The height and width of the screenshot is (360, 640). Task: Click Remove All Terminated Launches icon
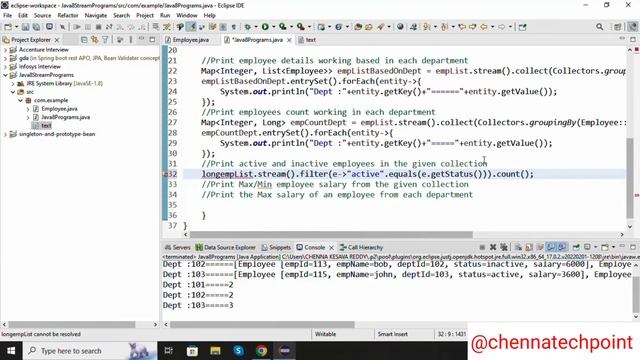504,247
